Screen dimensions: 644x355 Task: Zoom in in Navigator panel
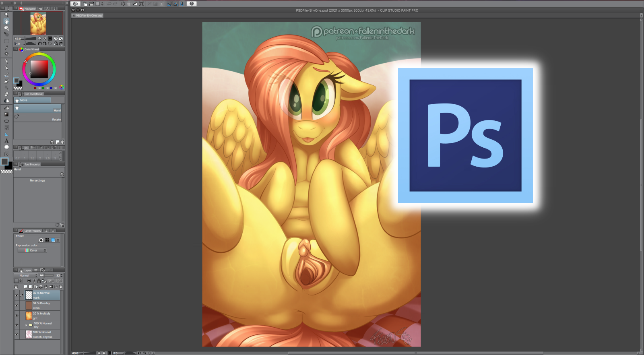coord(45,39)
